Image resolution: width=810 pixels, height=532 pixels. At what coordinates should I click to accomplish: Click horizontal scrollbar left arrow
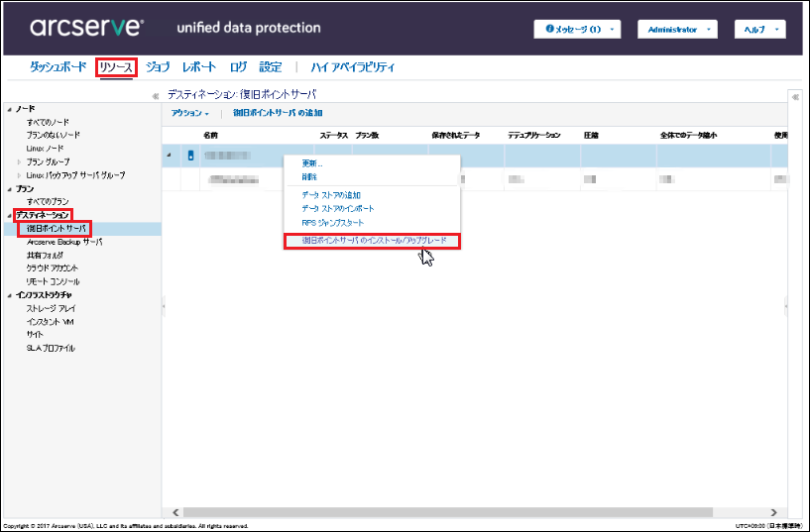click(175, 512)
